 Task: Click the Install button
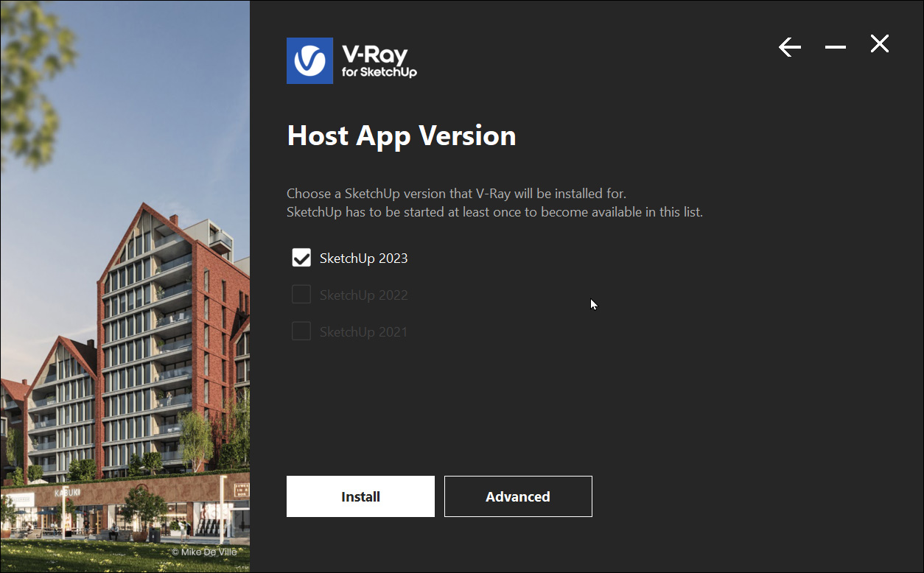[360, 496]
